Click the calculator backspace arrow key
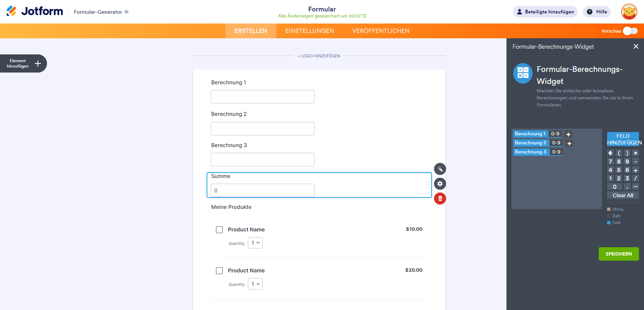The width and height of the screenshot is (644, 310). pyautogui.click(x=610, y=153)
